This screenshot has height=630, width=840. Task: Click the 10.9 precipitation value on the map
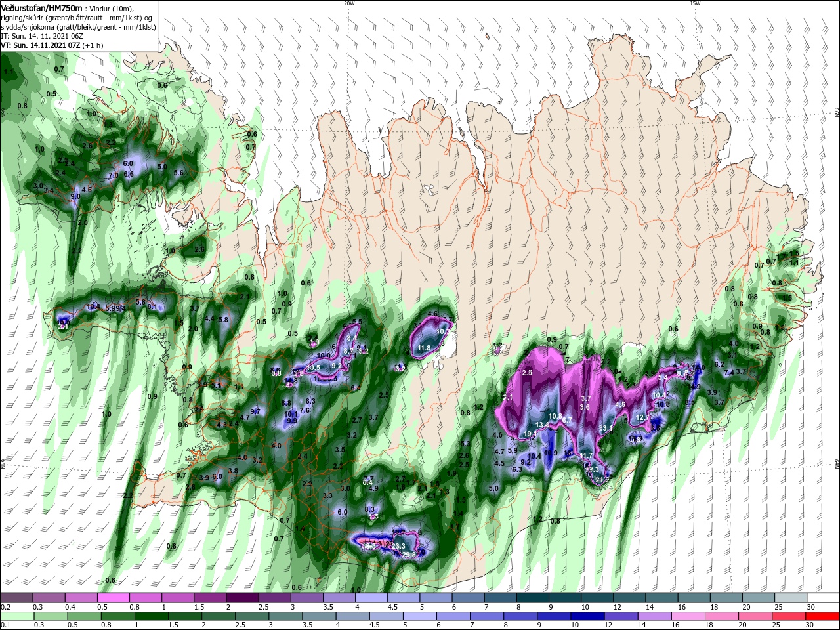point(551,453)
